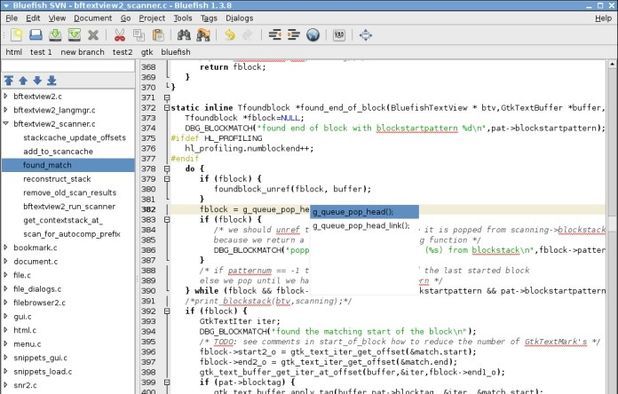The image size is (618, 394).
Task: Click the Save As toolbar icon
Action: [74, 35]
